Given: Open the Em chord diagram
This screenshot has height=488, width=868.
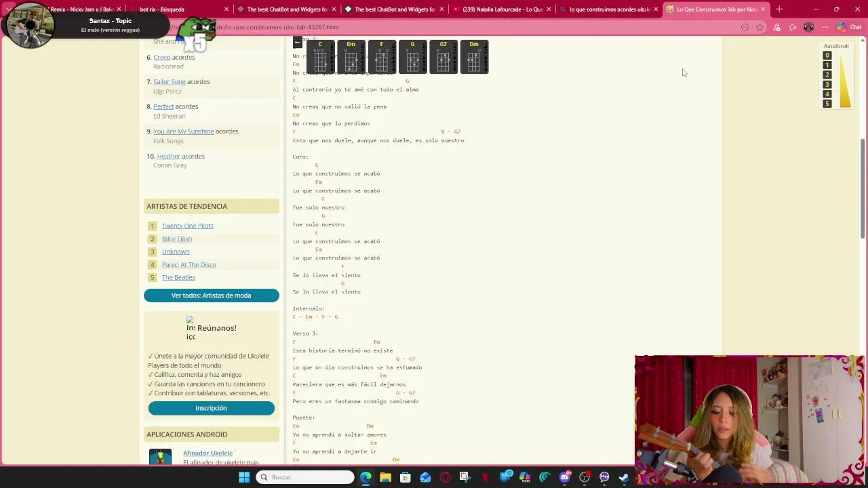Looking at the screenshot, I should click(351, 57).
